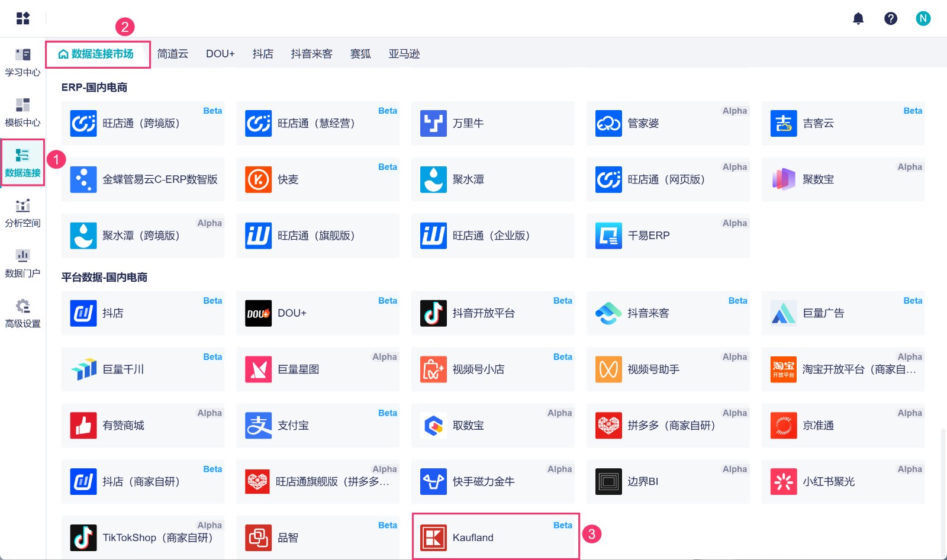Open 抖店 connector card in 平台数据
The width and height of the screenshot is (947, 560).
143,313
